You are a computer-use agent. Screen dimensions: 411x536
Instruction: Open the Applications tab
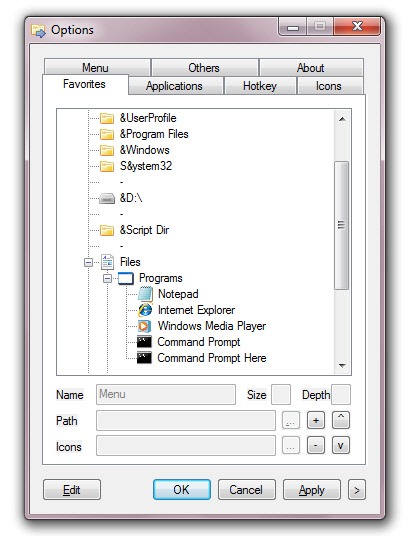(175, 85)
